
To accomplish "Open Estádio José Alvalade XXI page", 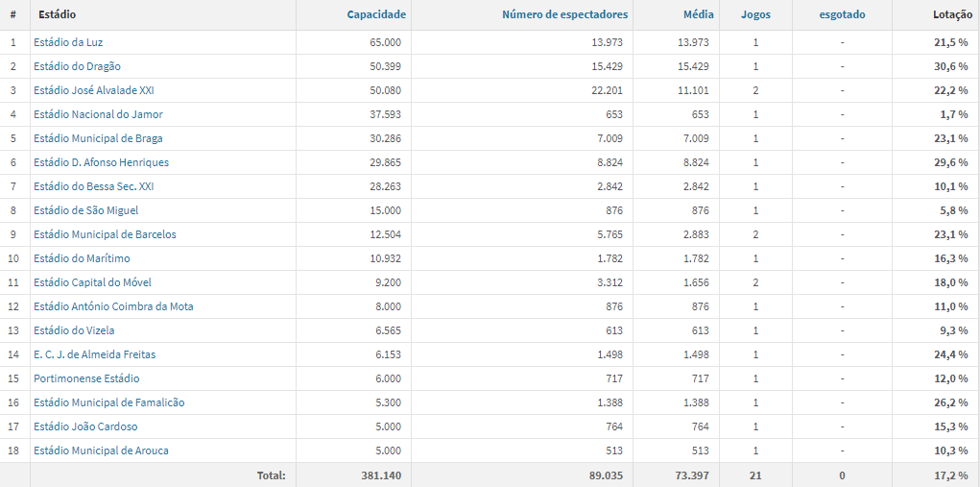I will click(94, 90).
